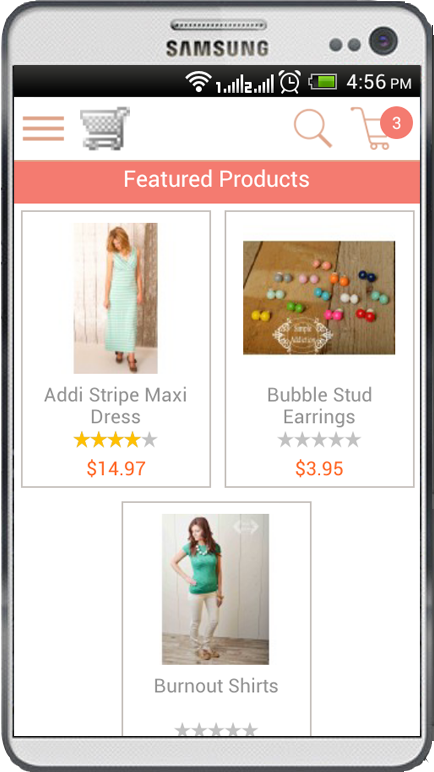This screenshot has height=772, width=434.
Task: Click the Burnout Shirts title
Action: coord(216,686)
